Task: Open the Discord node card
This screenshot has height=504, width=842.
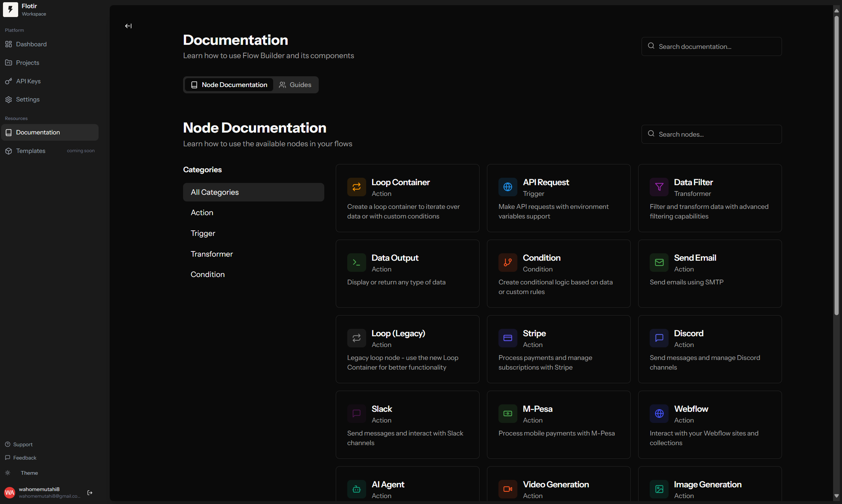Action: (x=710, y=349)
